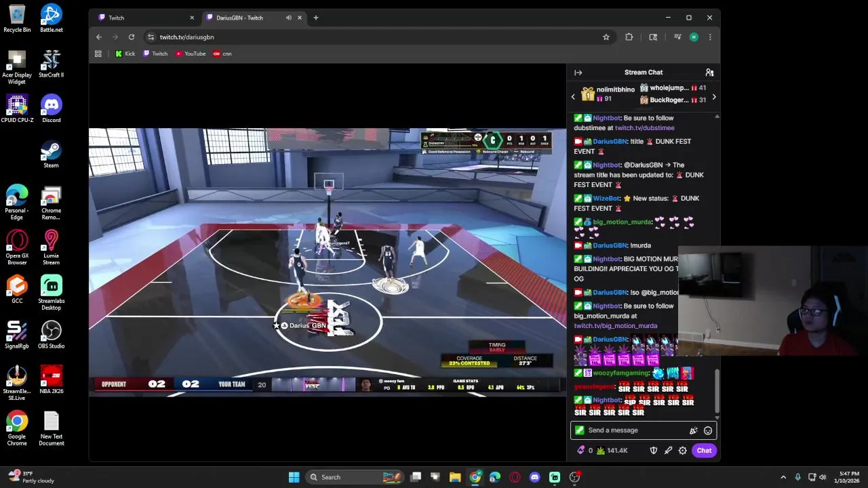The width and height of the screenshot is (868, 488).
Task: Open a new browser tab
Action: point(315,18)
